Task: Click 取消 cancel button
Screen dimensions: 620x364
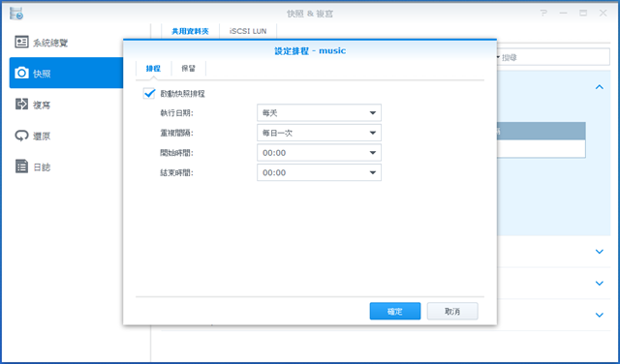Action: pos(452,311)
